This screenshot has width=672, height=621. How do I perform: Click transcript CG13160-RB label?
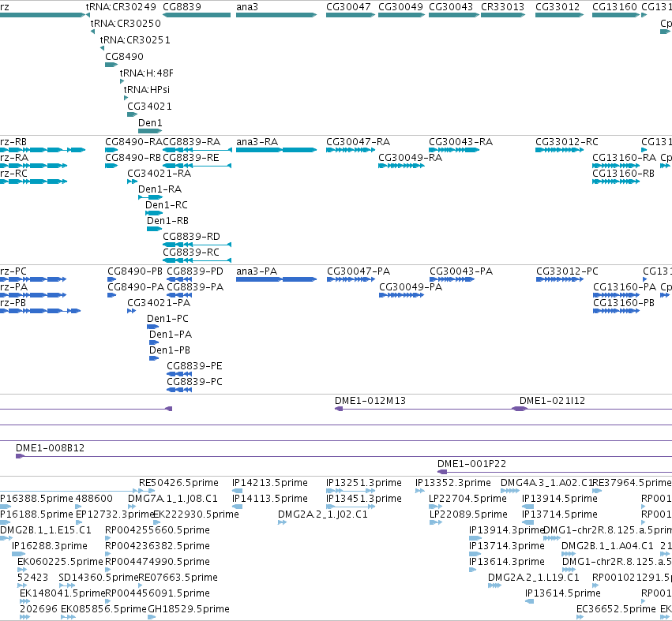(x=624, y=174)
